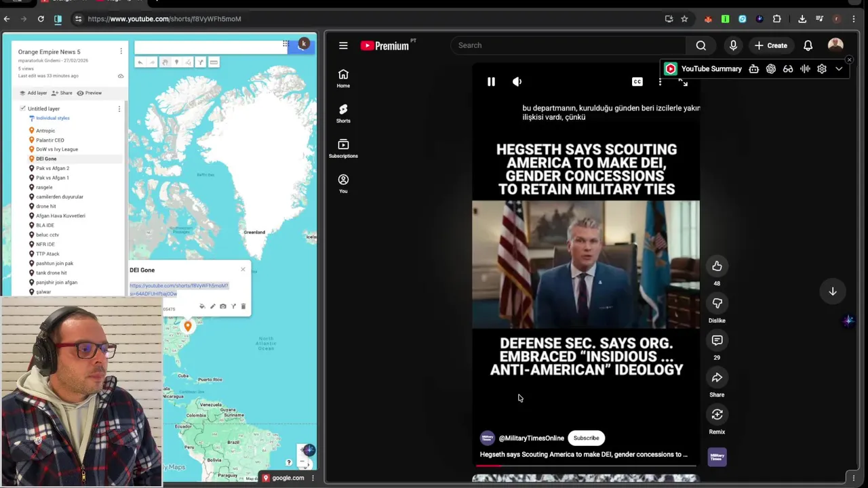868x488 pixels.
Task: Click the ChatGPT icon in YouTube Summary
Action: 770,68
